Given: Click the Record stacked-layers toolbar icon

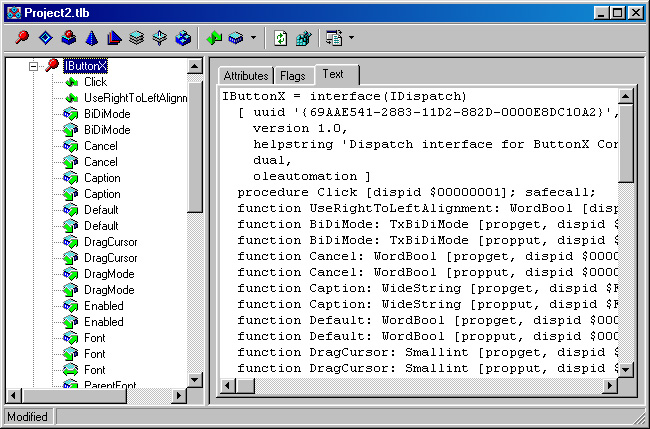Looking at the screenshot, I should point(137,38).
